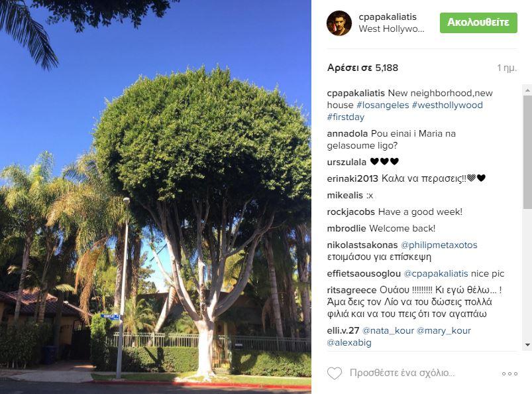532x394 pixels.
Task: Open the three-dot more options menu
Action: [510, 373]
